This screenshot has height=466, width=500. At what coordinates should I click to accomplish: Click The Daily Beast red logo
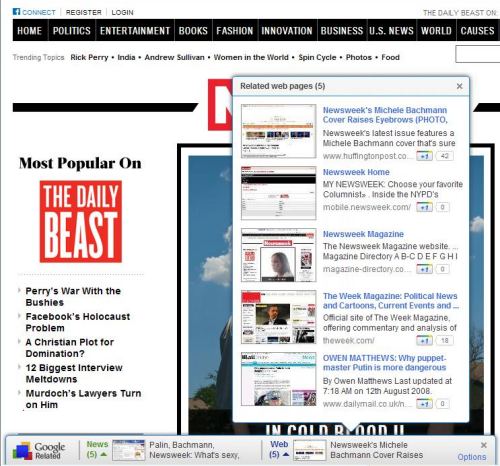[x=81, y=221]
